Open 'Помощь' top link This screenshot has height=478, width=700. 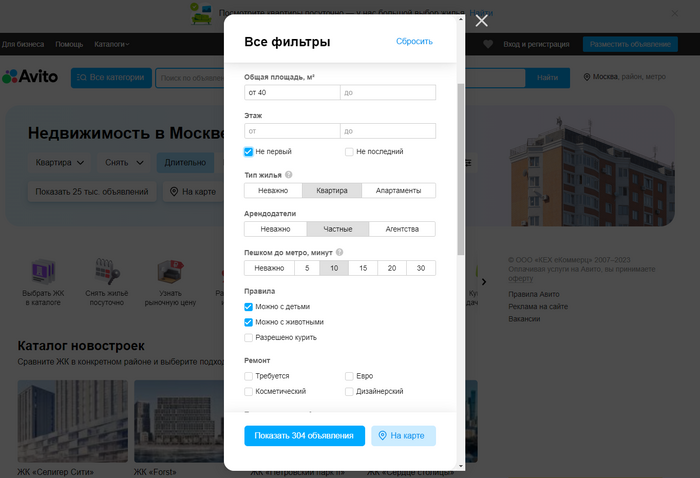(69, 44)
